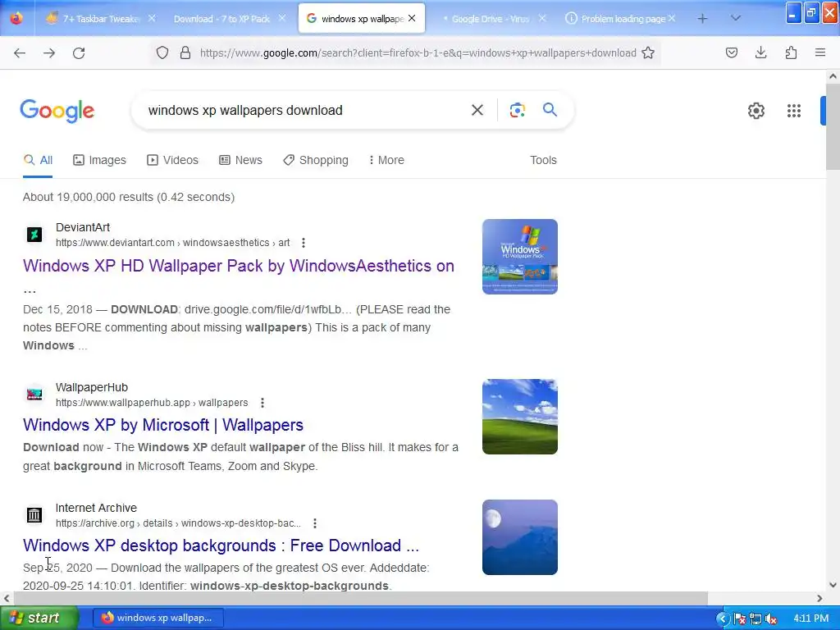
Task: Open the Firefox downloads panel
Action: point(760,52)
